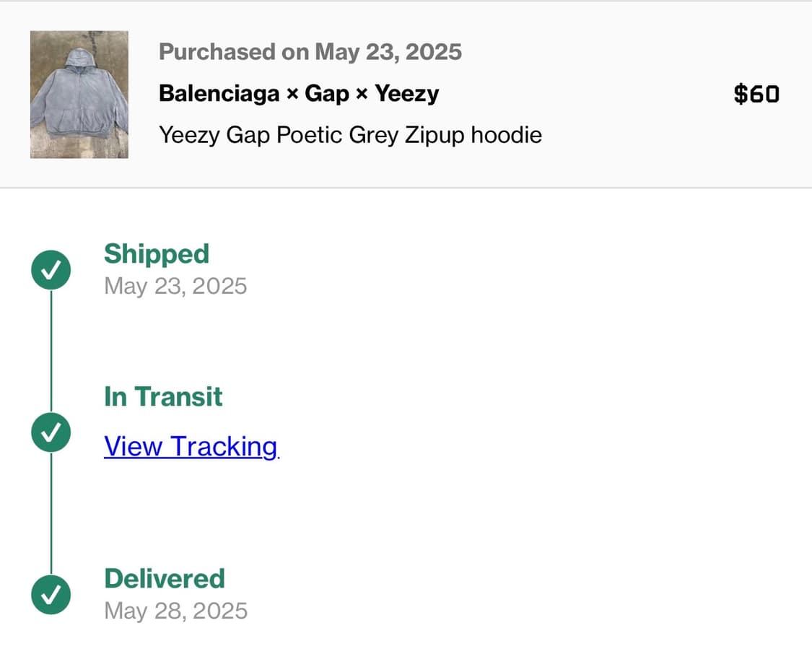Click the word Gap in the bold brand line
The image size is (812, 667).
(327, 94)
